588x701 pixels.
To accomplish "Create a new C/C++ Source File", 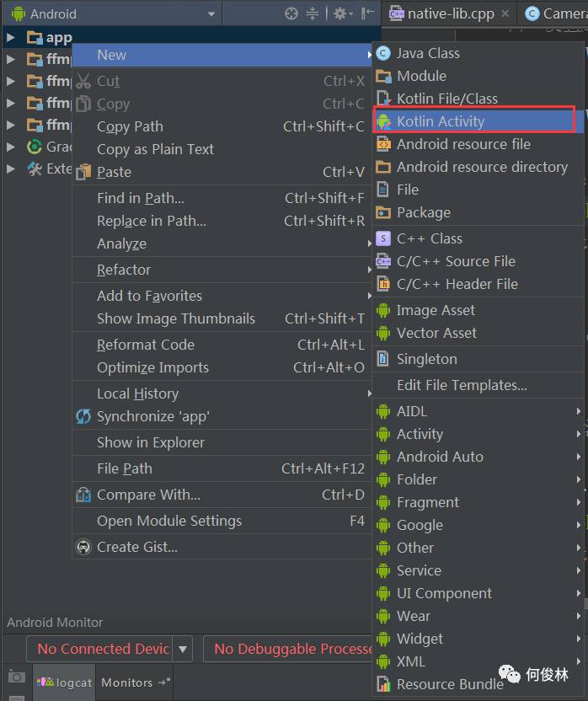I will point(478,261).
